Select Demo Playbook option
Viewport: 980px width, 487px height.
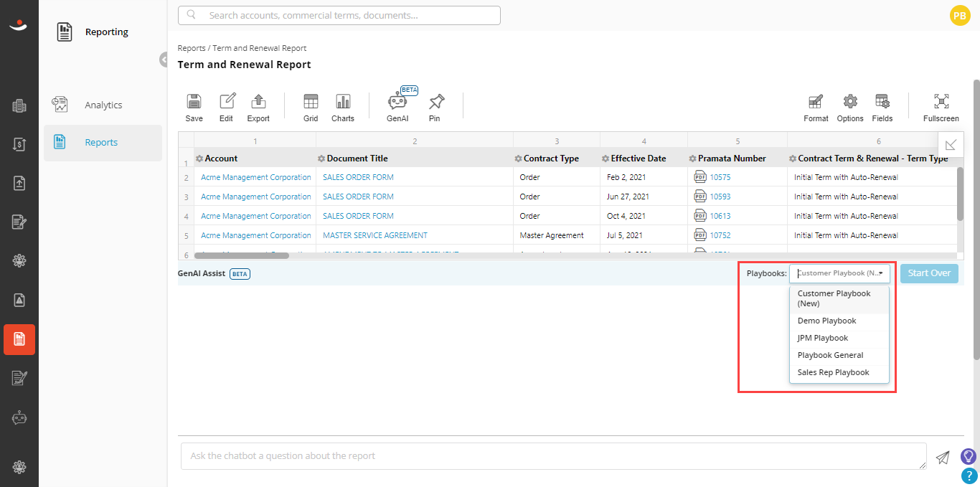click(839, 321)
